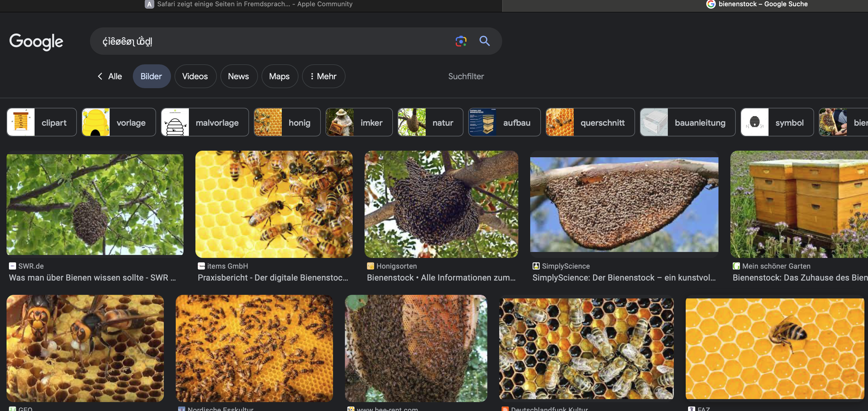
Task: Select the querschnitt filter chip
Action: pos(590,122)
